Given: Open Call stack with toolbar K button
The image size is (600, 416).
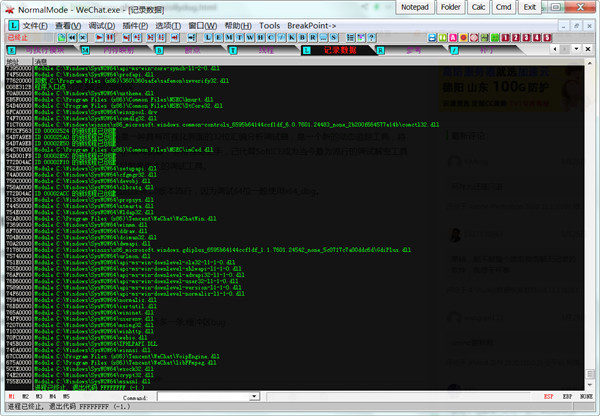Looking at the screenshot, I should click(292, 38).
